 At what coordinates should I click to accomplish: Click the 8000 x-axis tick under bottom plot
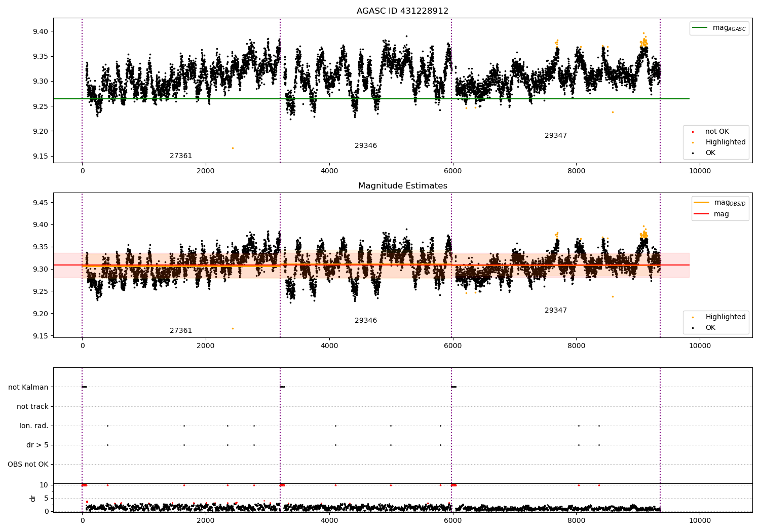[x=576, y=520]
